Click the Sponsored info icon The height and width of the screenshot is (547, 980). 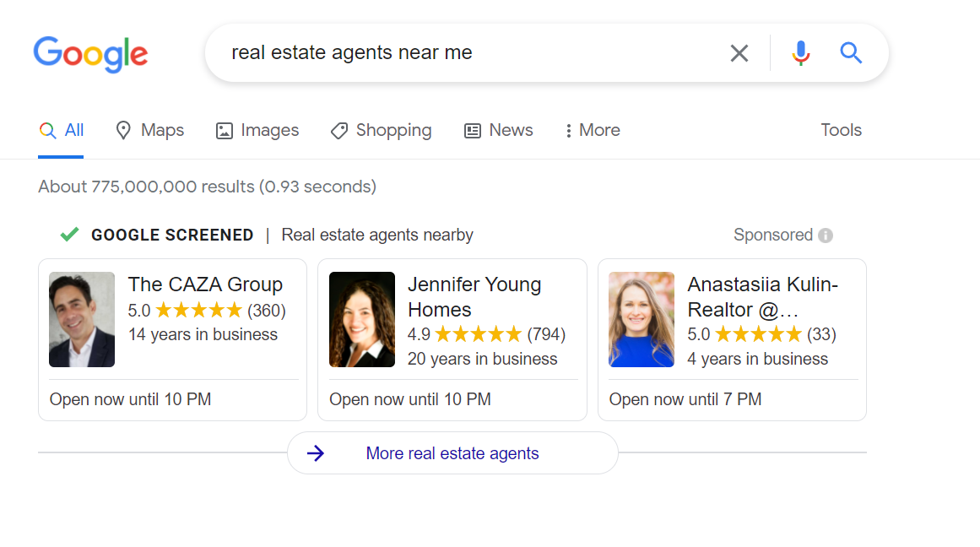826,236
